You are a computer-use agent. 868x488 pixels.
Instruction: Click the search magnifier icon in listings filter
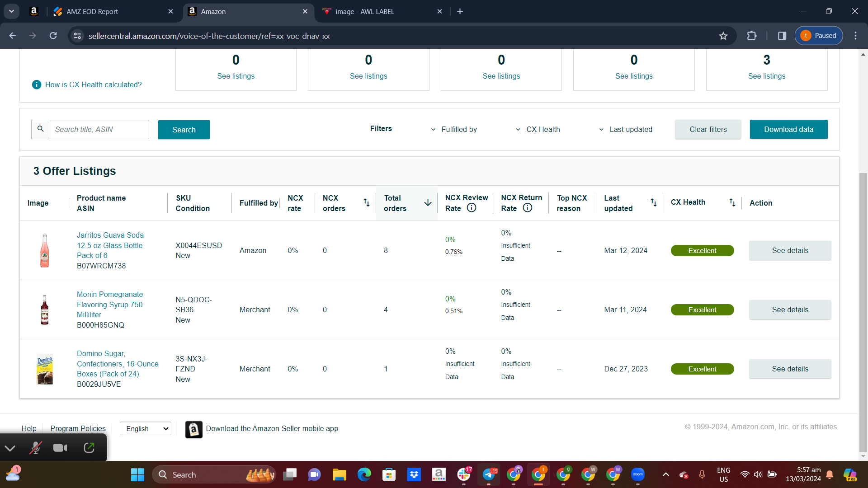[x=41, y=129]
